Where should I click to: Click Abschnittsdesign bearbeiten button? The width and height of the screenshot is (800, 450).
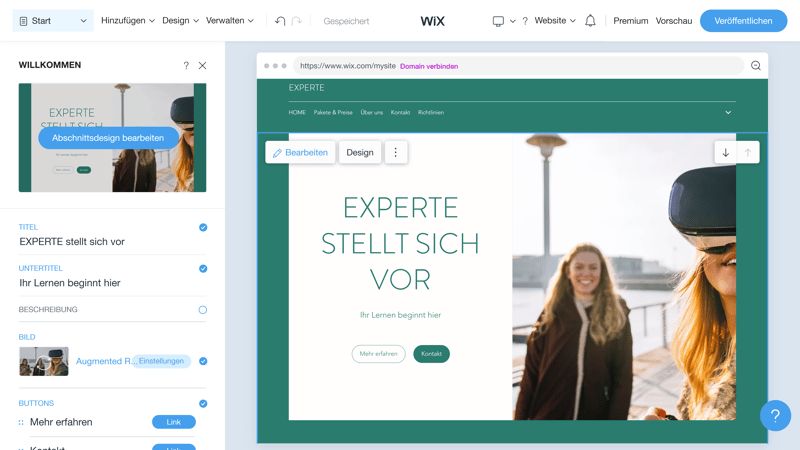tap(108, 138)
